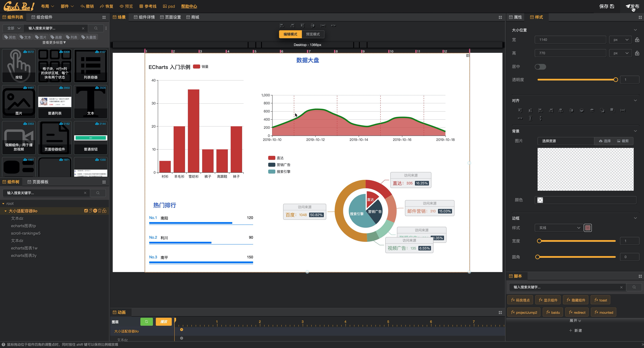Screen dimensions: 644x348
Task: Click ID icon on 大小适配容器9o row
Action: [x=95, y=211]
